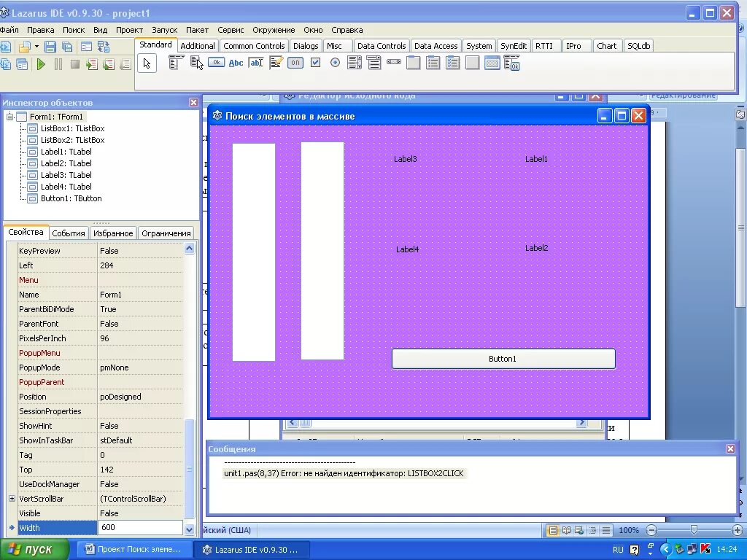Click the Step Over debug icon
The height and width of the screenshot is (560, 747).
tap(109, 64)
